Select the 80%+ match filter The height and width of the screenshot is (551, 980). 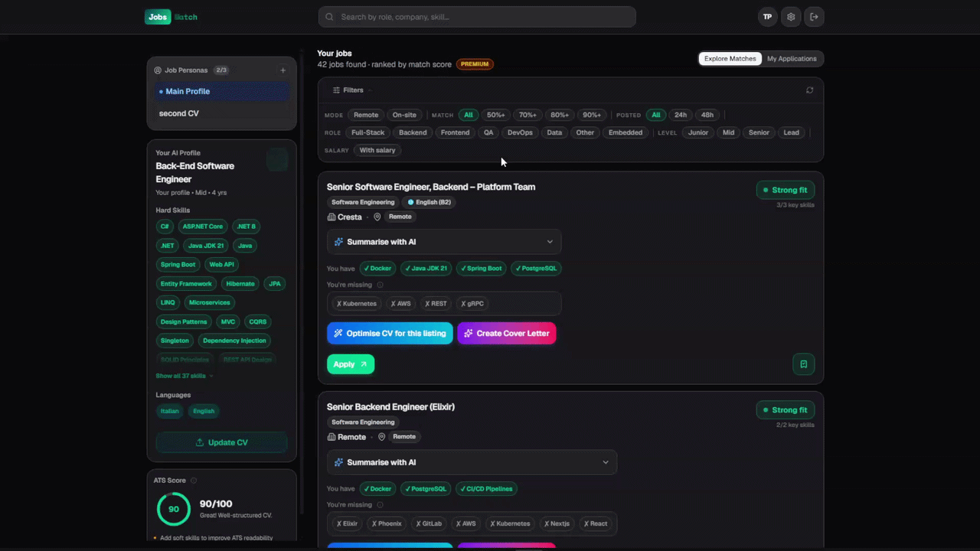pyautogui.click(x=560, y=115)
